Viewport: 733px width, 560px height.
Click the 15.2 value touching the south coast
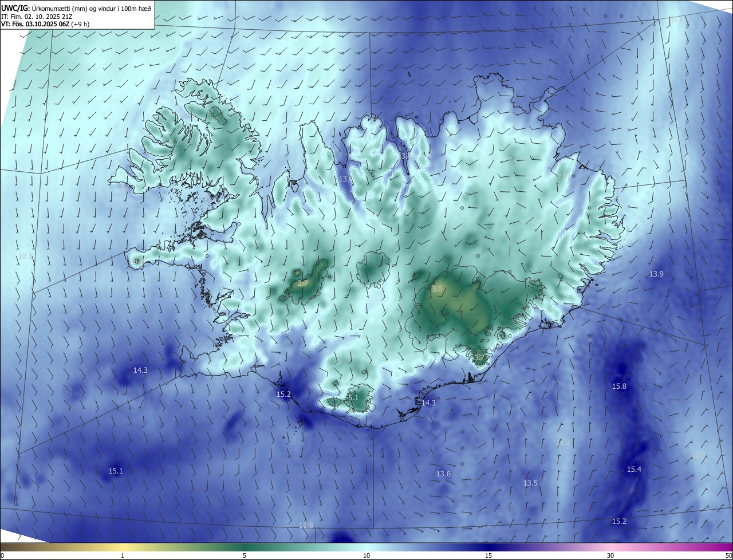pyautogui.click(x=283, y=395)
